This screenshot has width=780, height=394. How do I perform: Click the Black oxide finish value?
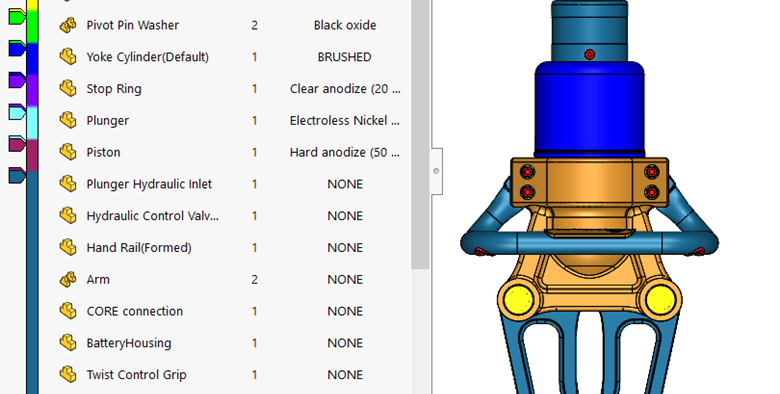coord(345,25)
